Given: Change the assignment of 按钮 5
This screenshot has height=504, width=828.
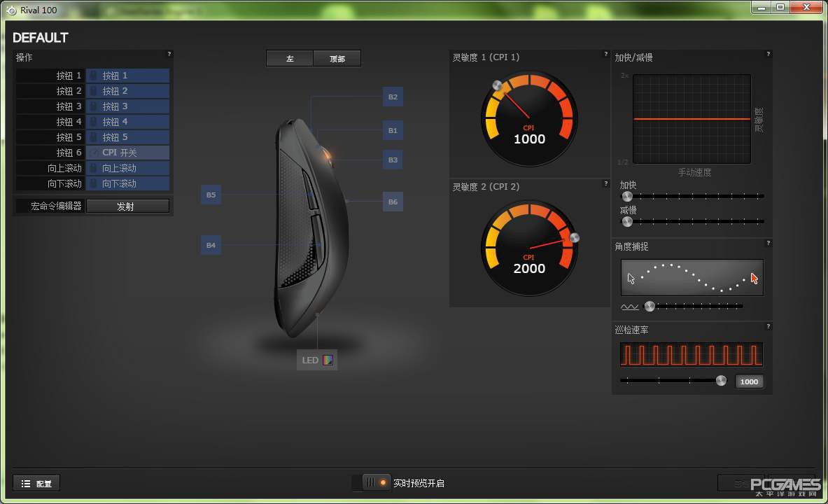Looking at the screenshot, I should pos(128,136).
